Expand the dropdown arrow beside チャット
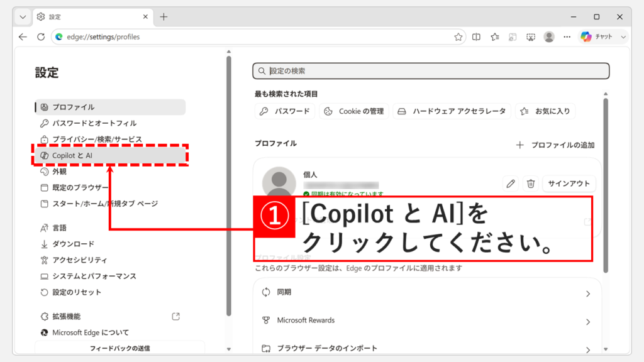 click(x=623, y=37)
